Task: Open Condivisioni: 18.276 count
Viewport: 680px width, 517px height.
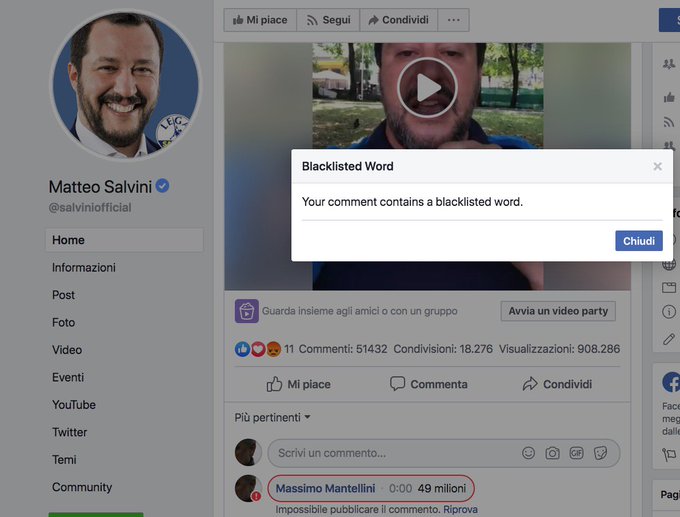Action: coord(443,349)
